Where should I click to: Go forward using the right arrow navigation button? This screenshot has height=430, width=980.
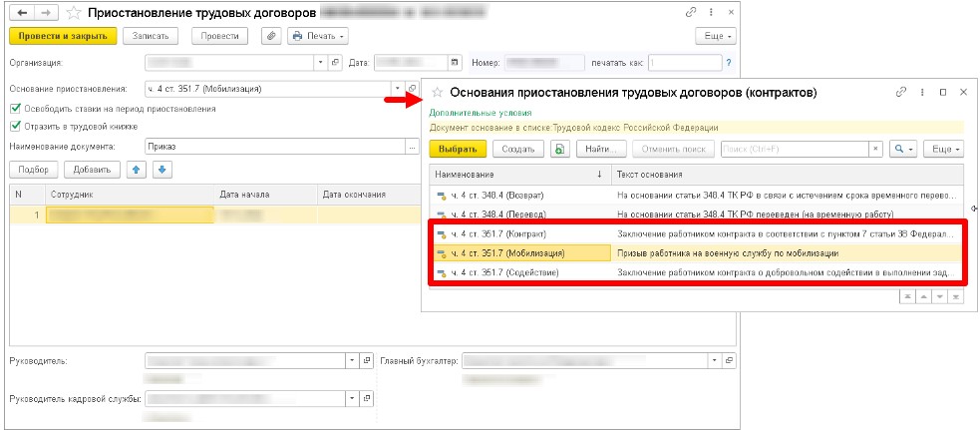click(46, 13)
